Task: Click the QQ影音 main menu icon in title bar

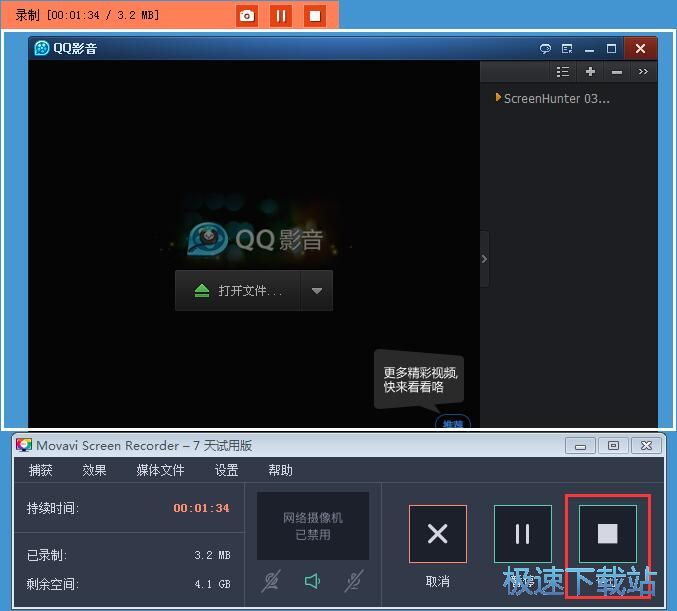Action: (x=567, y=48)
